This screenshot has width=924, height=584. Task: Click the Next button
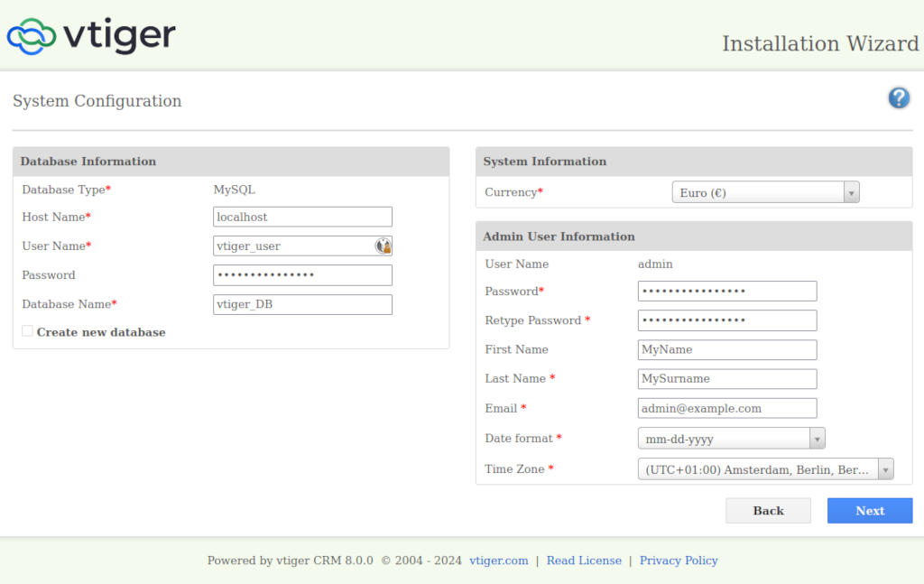(870, 510)
